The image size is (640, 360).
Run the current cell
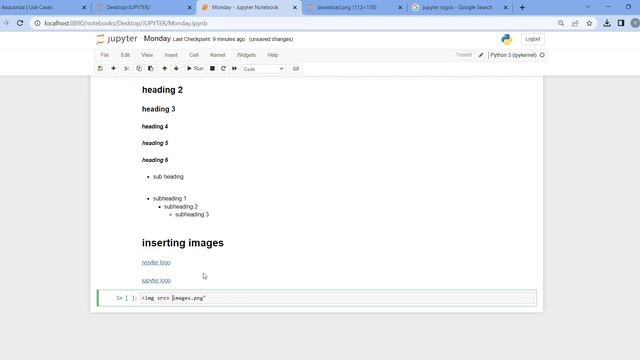point(195,69)
